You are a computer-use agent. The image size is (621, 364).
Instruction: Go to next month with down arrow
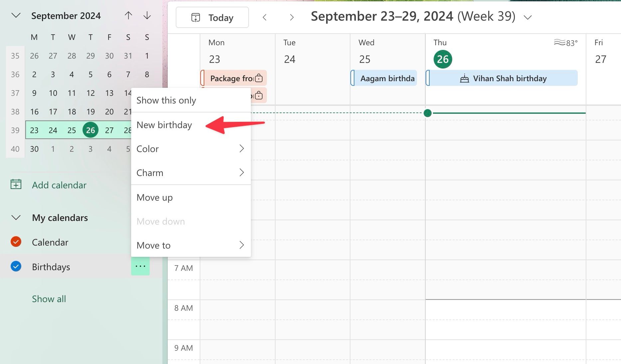(147, 16)
